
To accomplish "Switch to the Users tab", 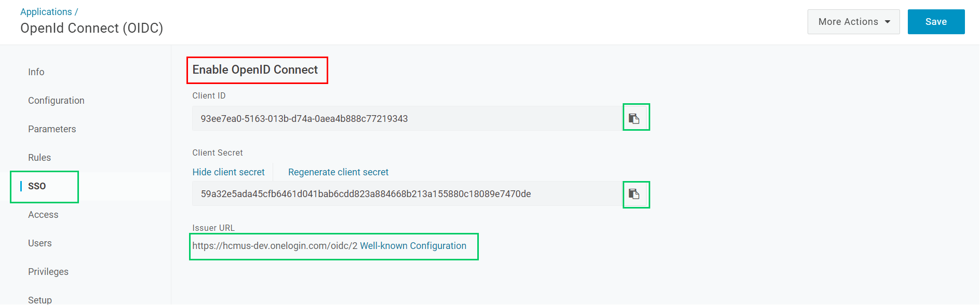I will 40,243.
